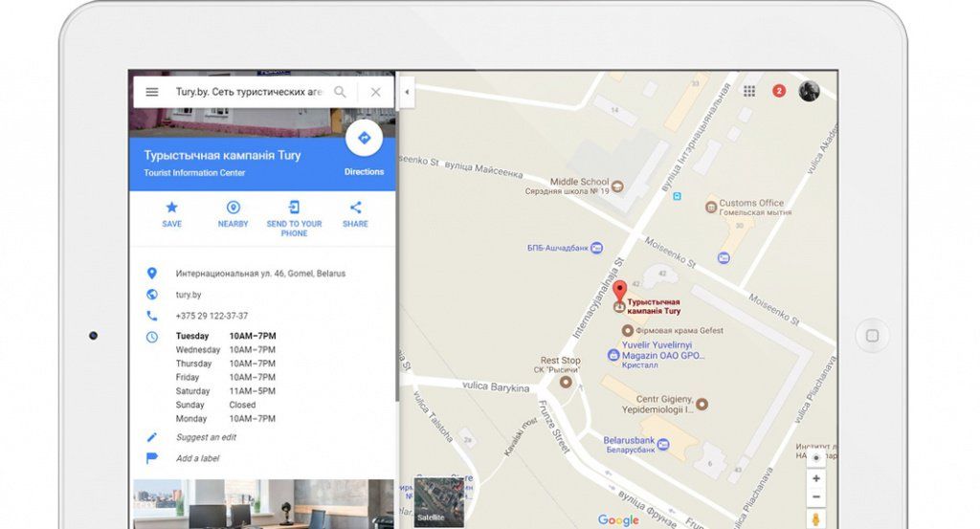Click the red pin for Турыстычная кампанія Tury

click(619, 292)
